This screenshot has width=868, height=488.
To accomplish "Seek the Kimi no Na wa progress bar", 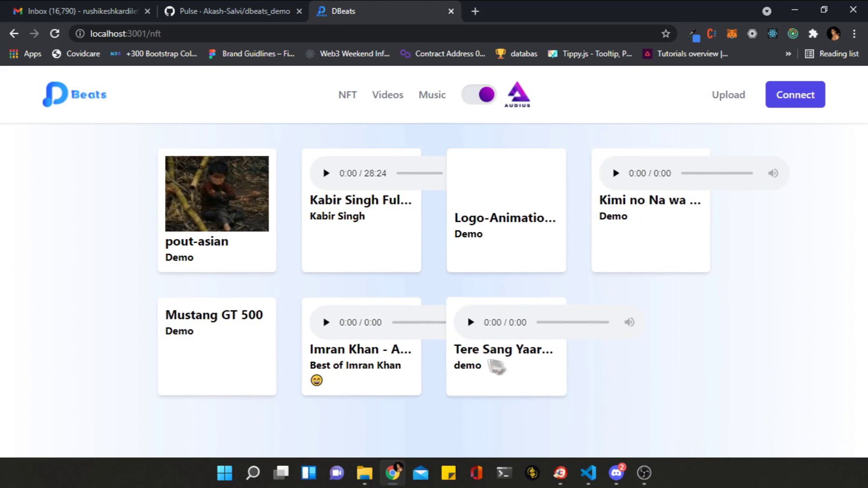I will [717, 173].
